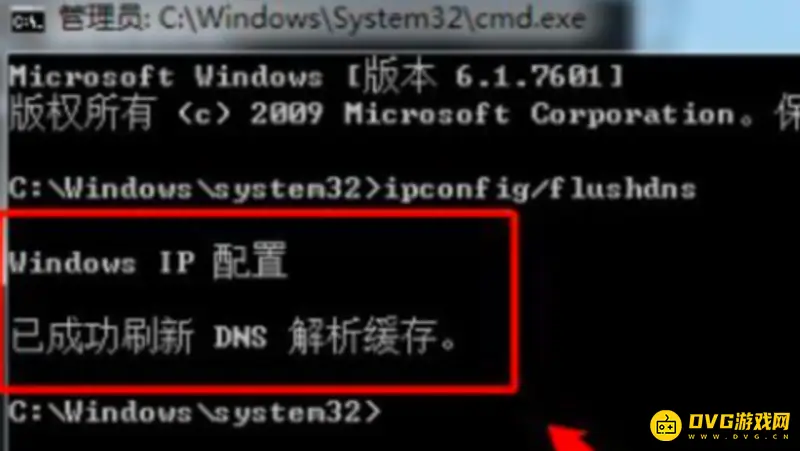The height and width of the screenshot is (451, 800).
Task: Click the 版权所有 copyright text
Action: 81,113
